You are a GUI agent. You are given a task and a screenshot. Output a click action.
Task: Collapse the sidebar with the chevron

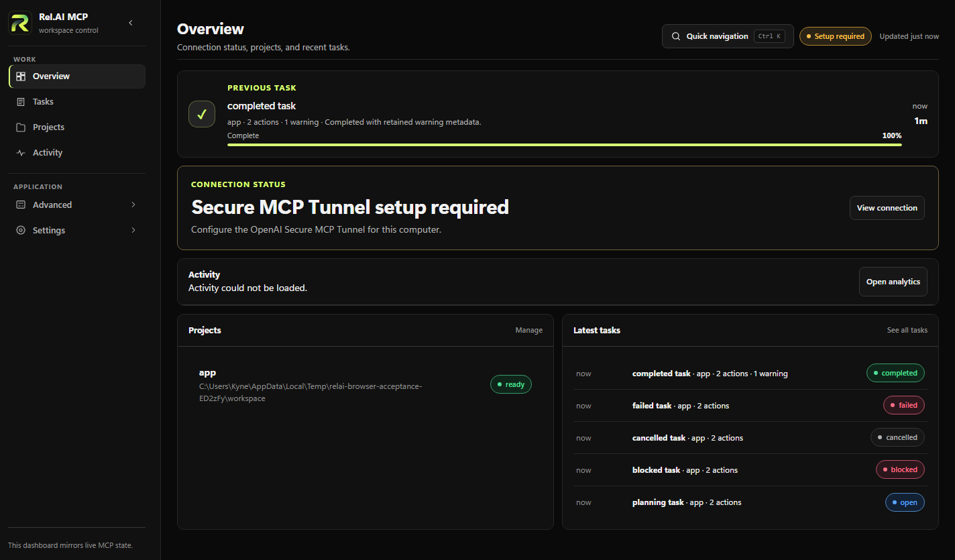(x=131, y=23)
